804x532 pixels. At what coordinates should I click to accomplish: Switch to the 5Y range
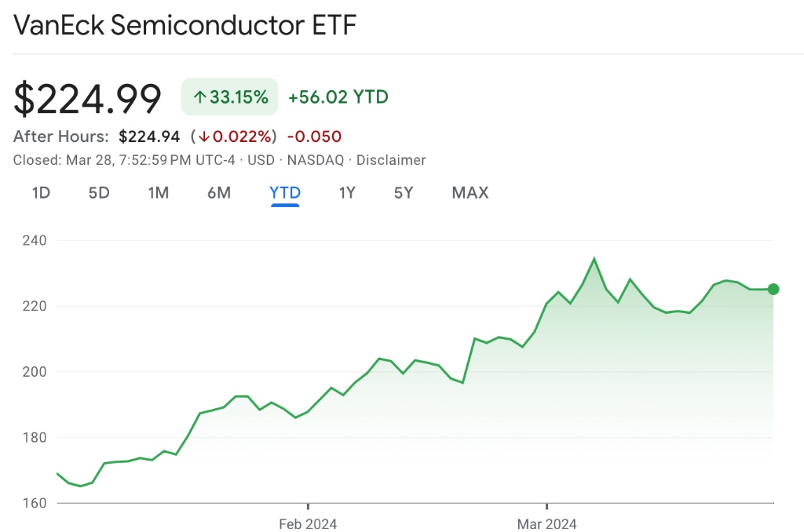coord(404,192)
